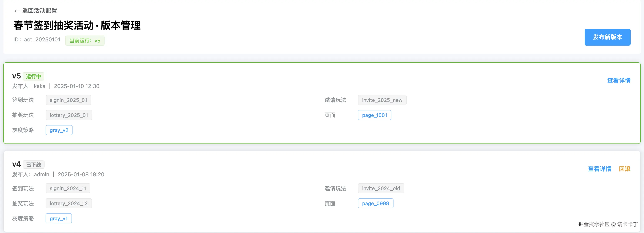
Task: Select the lottery_2024_12 tag
Action: coord(69,204)
